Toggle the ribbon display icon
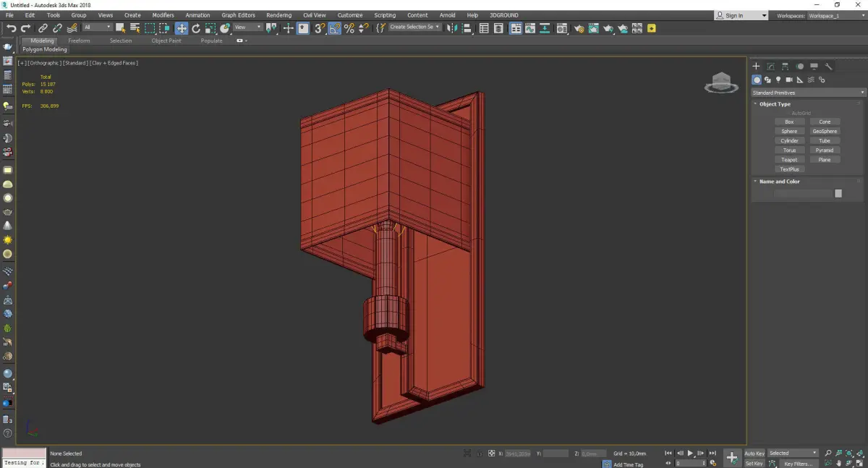The height and width of the screenshot is (468, 868). [x=516, y=28]
